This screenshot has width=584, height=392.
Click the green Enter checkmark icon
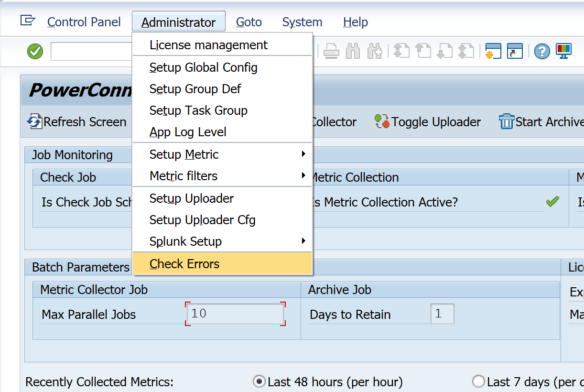coord(35,51)
